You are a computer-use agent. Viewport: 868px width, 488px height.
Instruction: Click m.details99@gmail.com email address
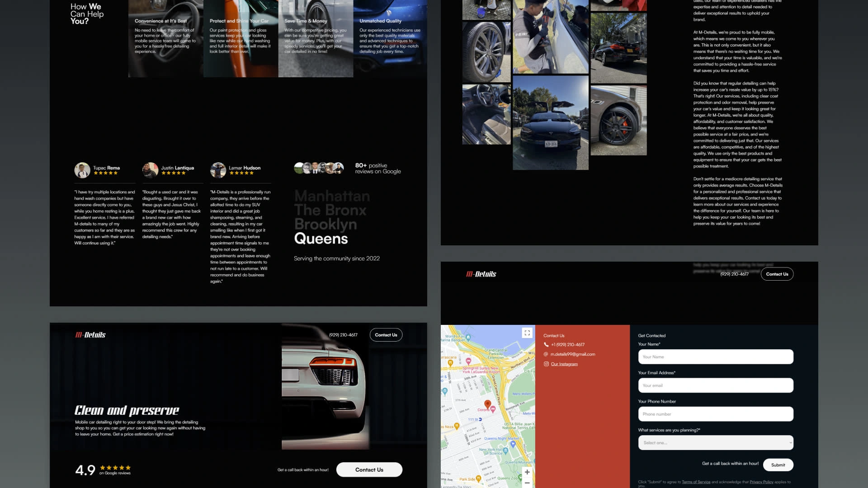(573, 354)
